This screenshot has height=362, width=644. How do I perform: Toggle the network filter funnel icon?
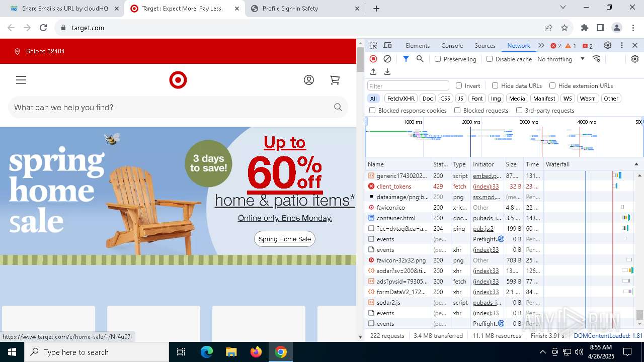coord(406,59)
